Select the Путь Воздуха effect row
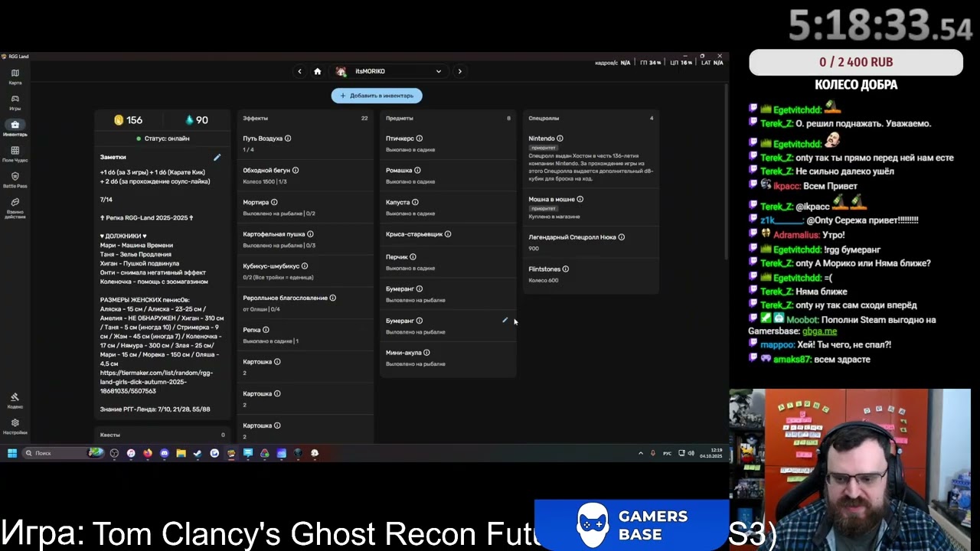 click(x=305, y=143)
